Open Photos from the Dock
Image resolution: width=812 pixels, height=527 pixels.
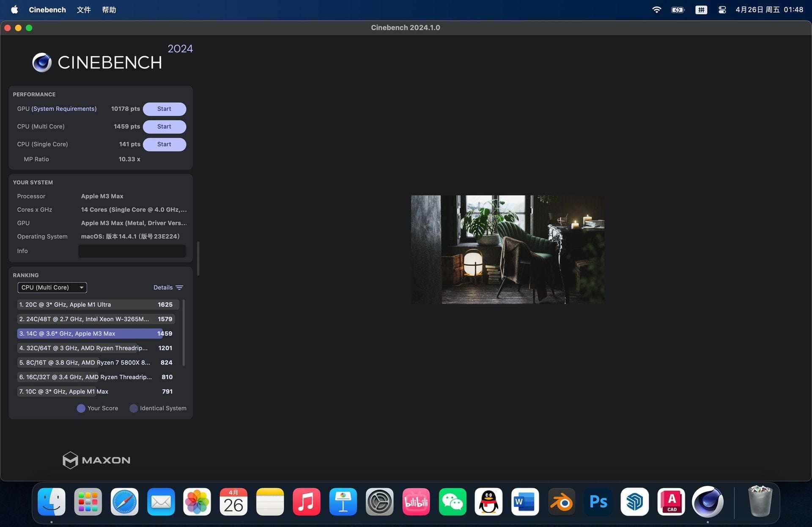[197, 502]
